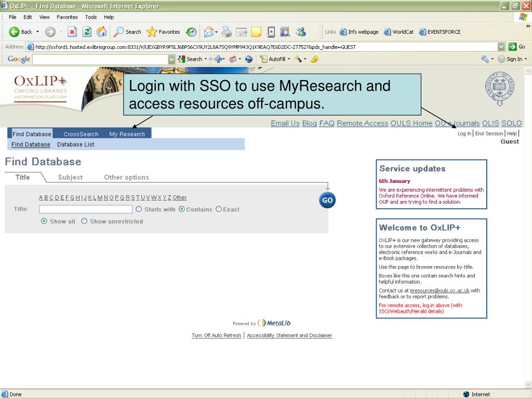This screenshot has width=532, height=399.
Task: Click the Refresh page icon
Action: click(x=87, y=32)
